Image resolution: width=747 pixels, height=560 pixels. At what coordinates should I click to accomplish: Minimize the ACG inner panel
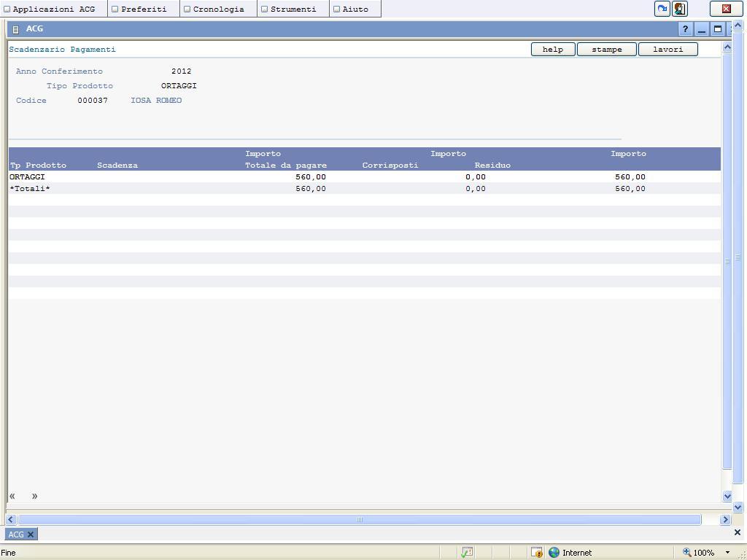point(701,29)
